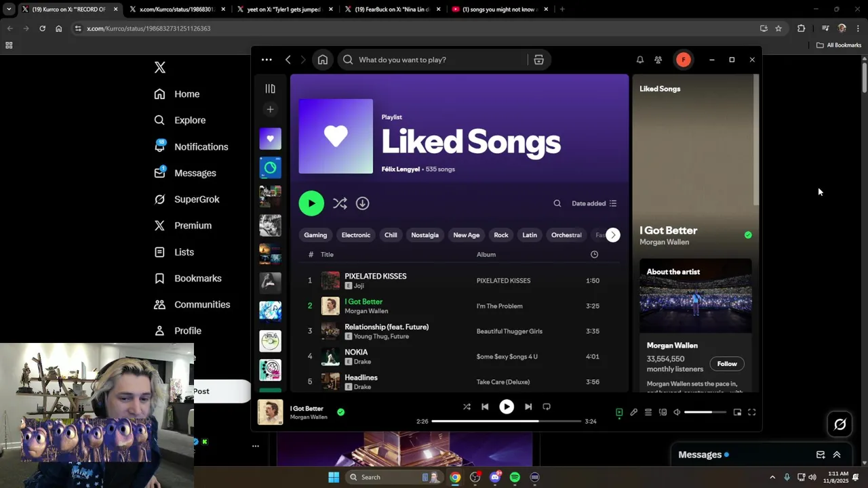Open Your Library icon in Spotify sidebar
868x488 pixels.
(x=270, y=89)
